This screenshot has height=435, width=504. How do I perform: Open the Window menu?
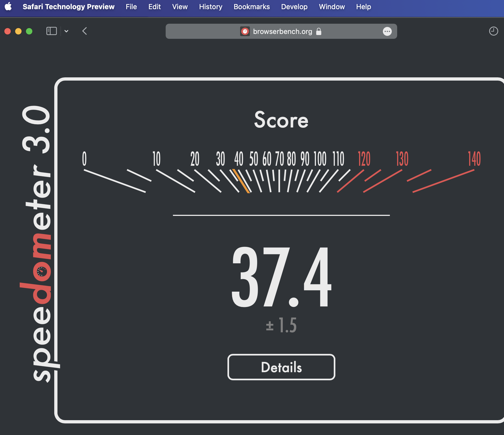tap(332, 7)
